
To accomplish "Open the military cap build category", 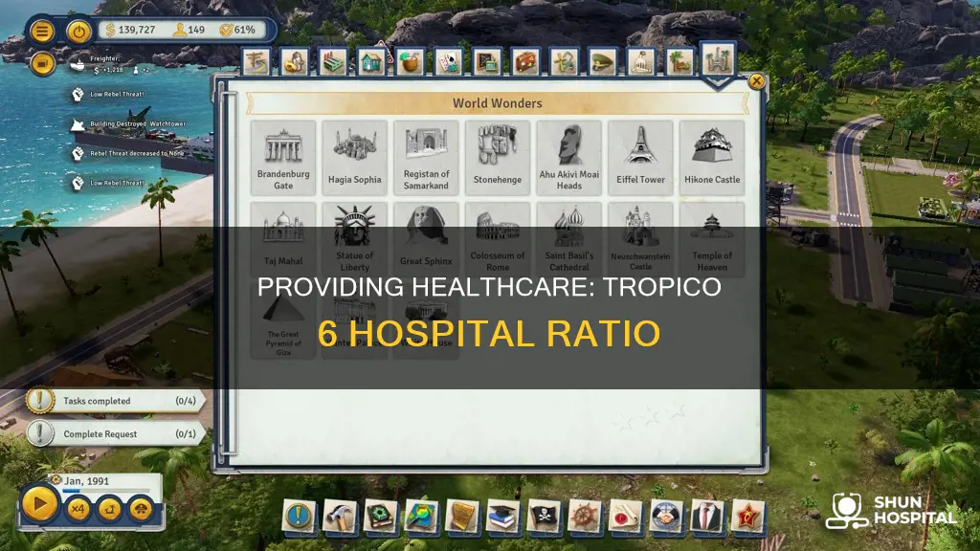I will tap(603, 62).
